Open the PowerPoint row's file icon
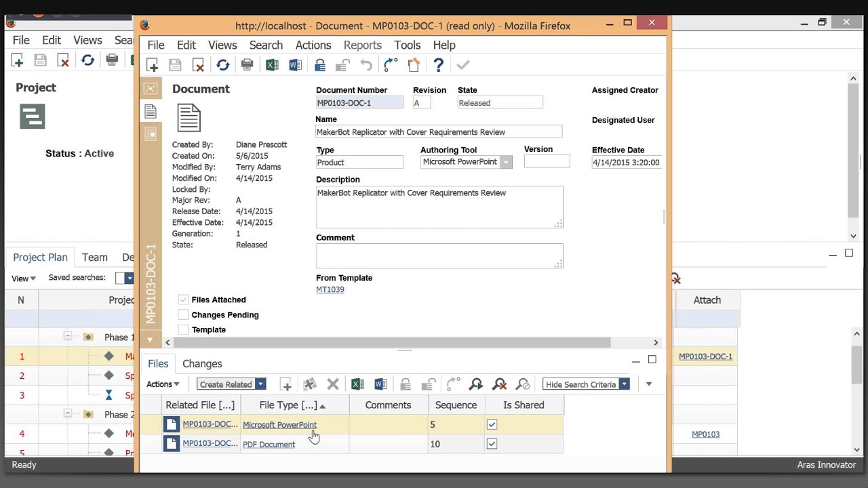The width and height of the screenshot is (868, 488). 172,425
